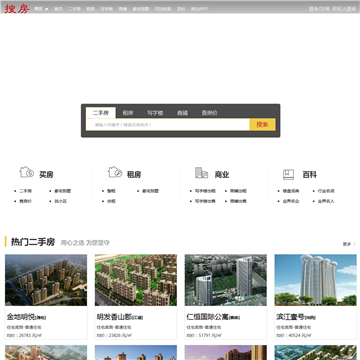Open 写字楼出售 link under 商业

click(205, 201)
